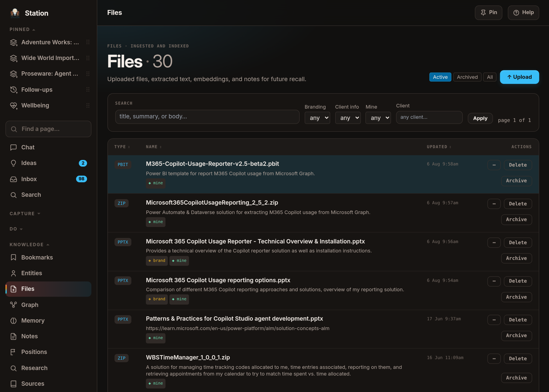Image resolution: width=549 pixels, height=392 pixels.
Task: Click the title, summary, or body search field
Action: 207,117
